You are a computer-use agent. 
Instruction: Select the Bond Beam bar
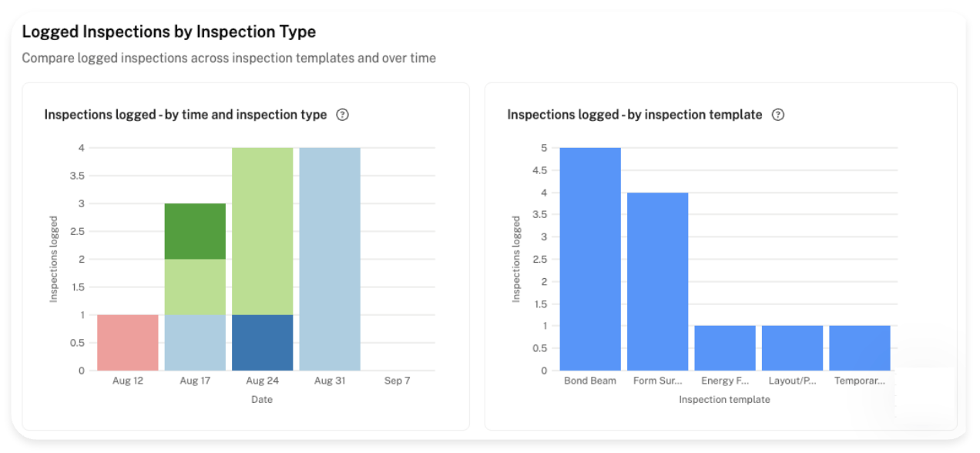(x=590, y=259)
